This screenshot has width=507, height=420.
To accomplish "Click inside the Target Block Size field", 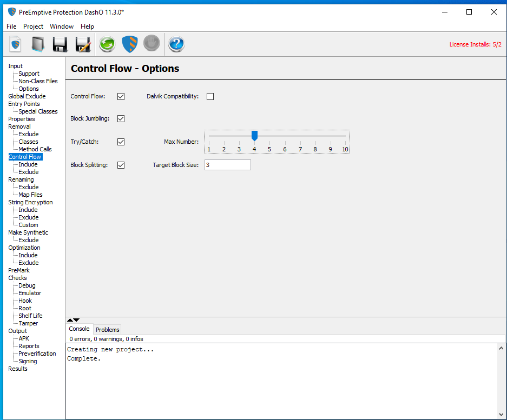I will (x=227, y=164).
